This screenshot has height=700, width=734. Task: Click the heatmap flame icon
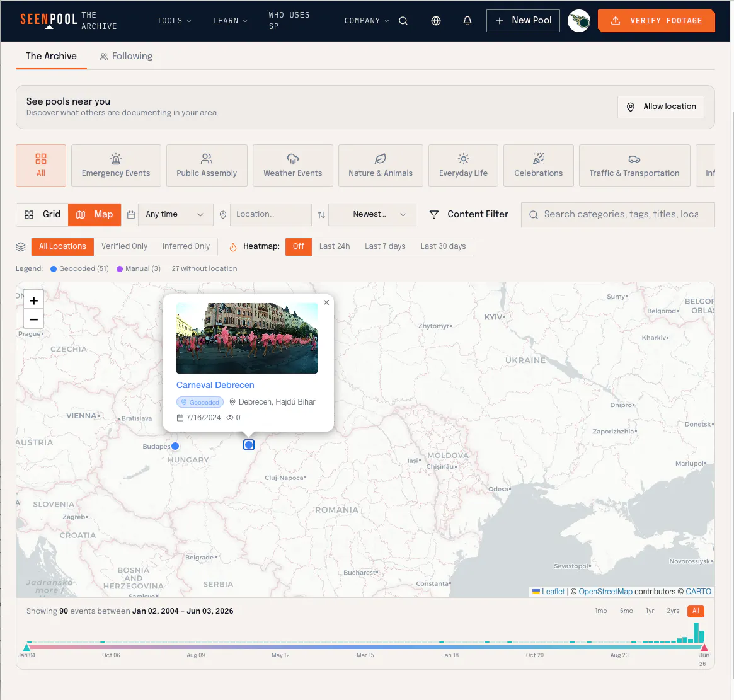tap(233, 247)
